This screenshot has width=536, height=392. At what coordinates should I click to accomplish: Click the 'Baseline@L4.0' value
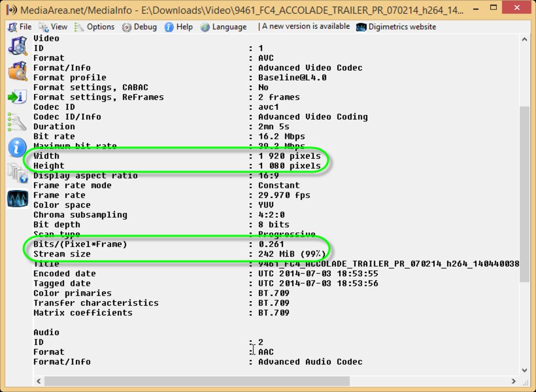tap(292, 77)
